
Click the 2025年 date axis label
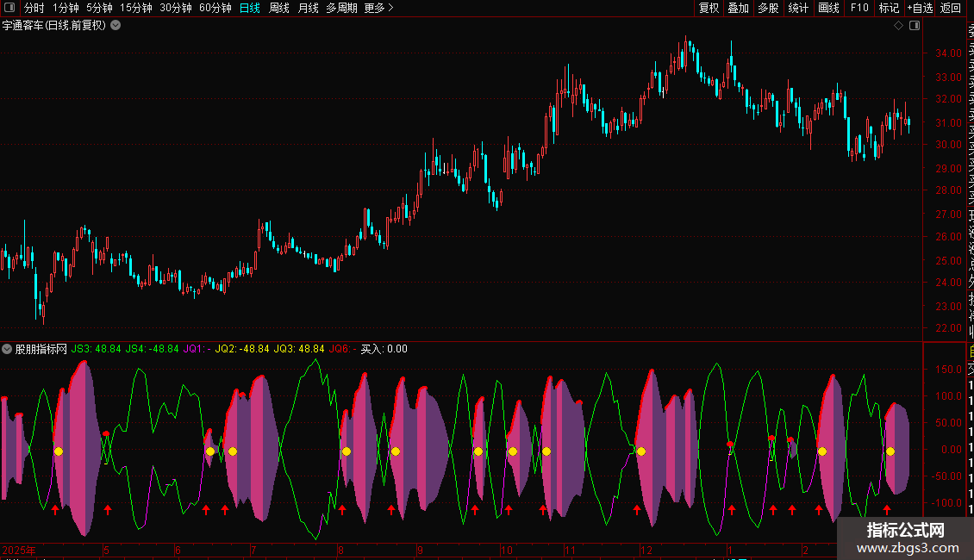click(x=19, y=550)
